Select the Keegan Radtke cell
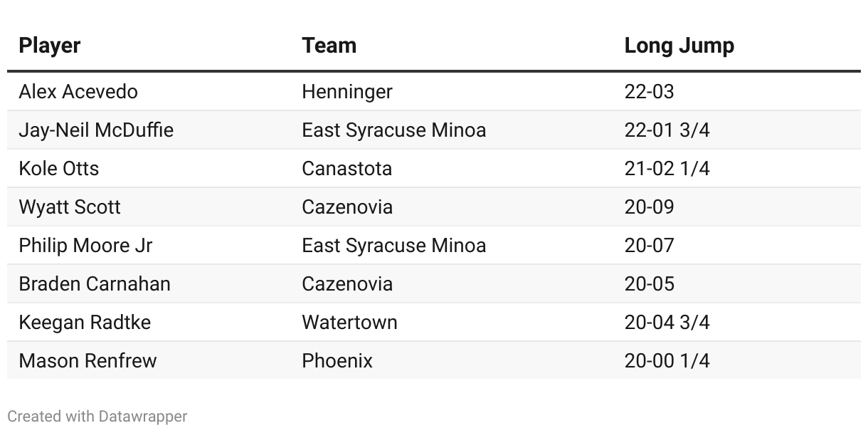The height and width of the screenshot is (433, 868). (85, 323)
